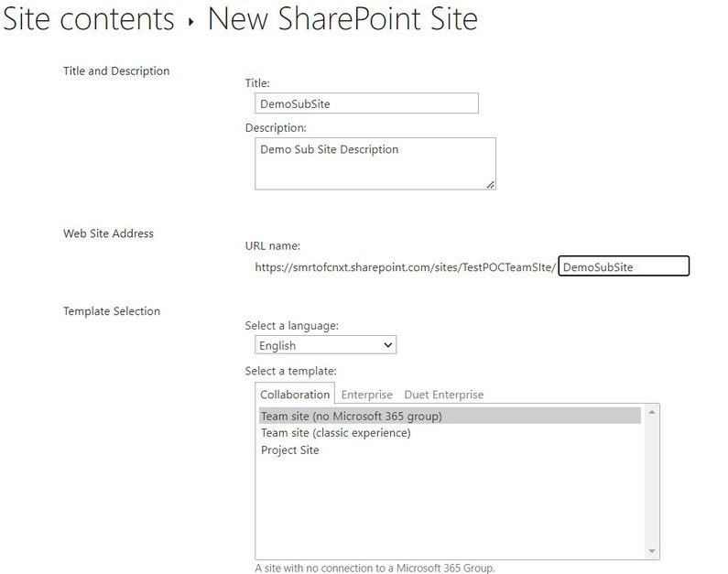The width and height of the screenshot is (728, 574).
Task: Switch to the Collaboration template tab
Action: click(295, 395)
